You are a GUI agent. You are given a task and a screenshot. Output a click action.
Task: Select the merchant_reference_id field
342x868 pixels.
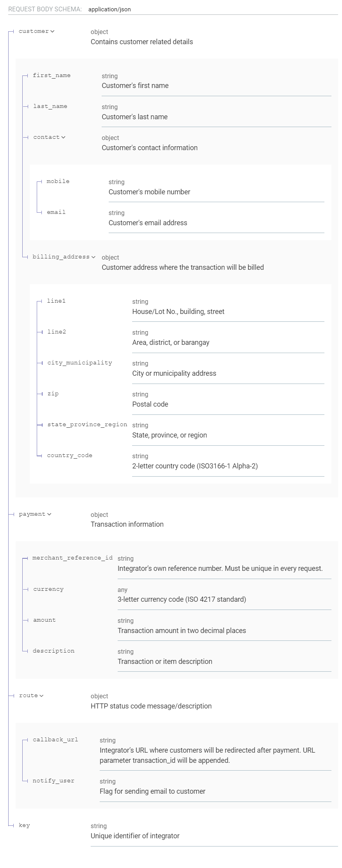point(72,558)
